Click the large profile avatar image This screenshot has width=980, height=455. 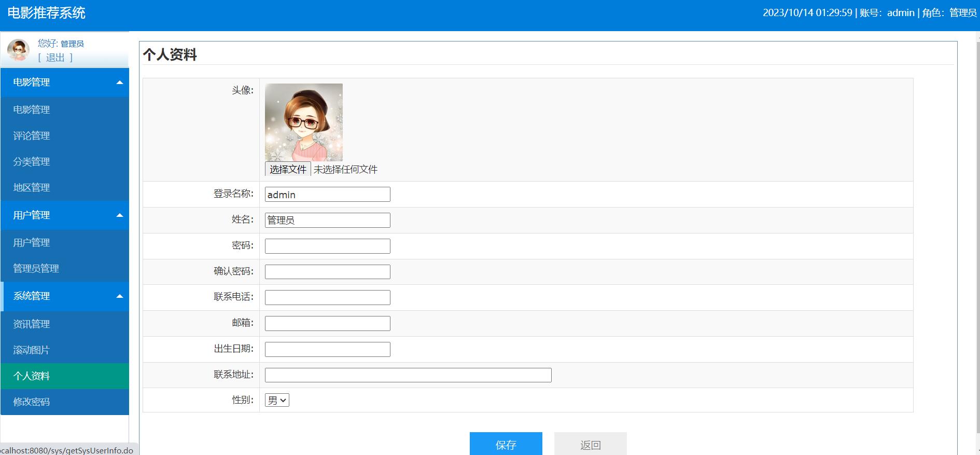tap(304, 122)
